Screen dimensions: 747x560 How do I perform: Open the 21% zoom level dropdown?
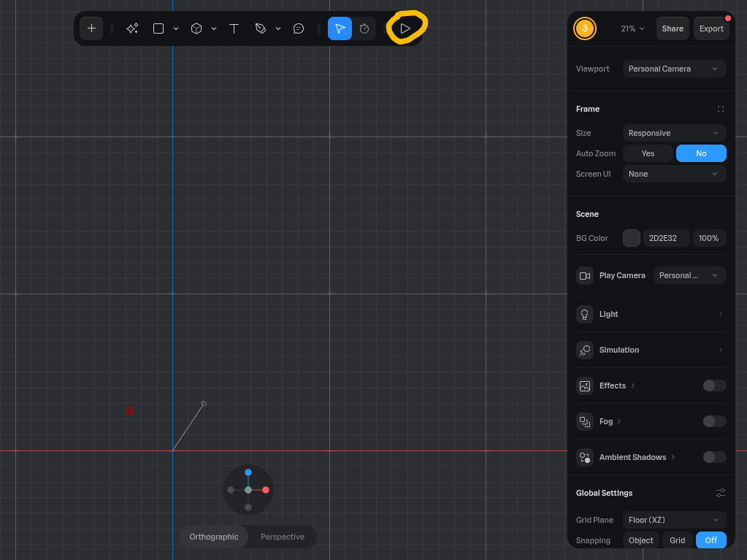(x=632, y=28)
